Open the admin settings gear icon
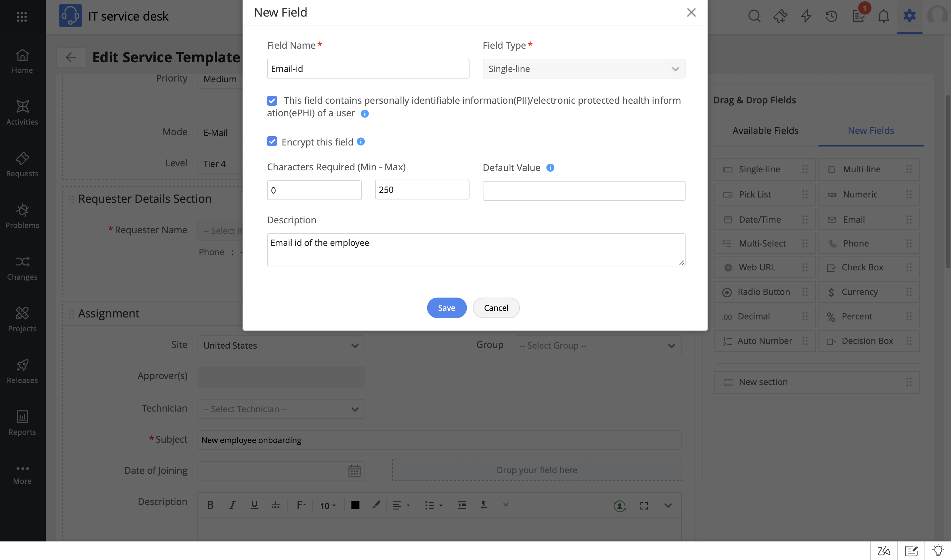 [x=910, y=16]
